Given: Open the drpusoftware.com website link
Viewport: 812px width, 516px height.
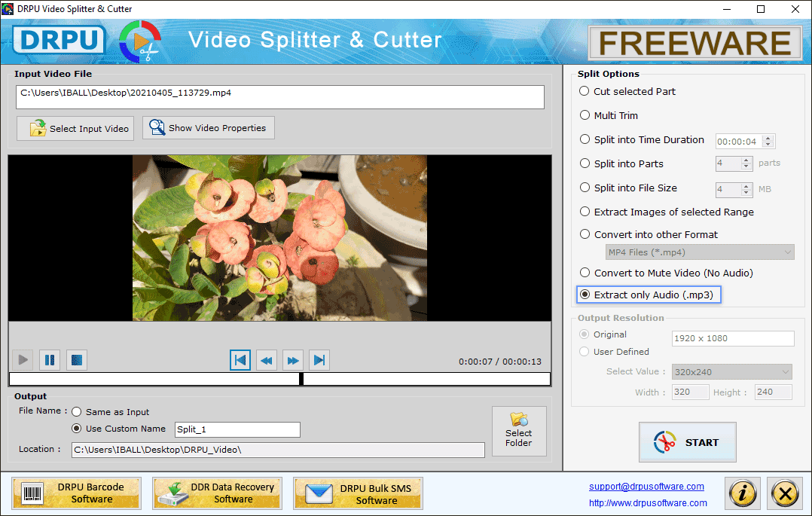Looking at the screenshot, I should (648, 503).
